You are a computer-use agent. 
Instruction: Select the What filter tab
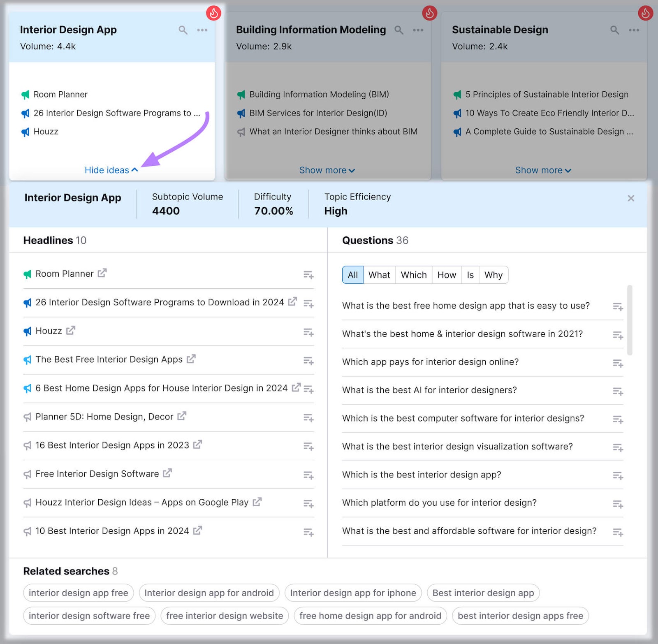tap(379, 275)
